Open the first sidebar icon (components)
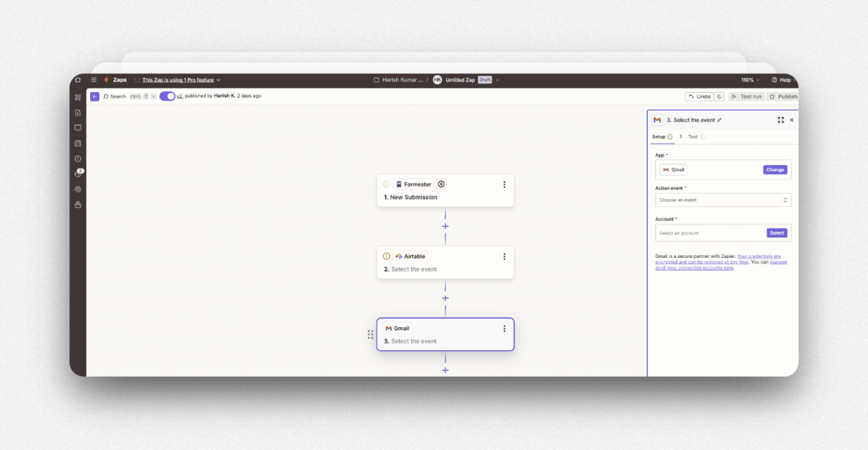Viewport: 868px width, 450px height. pyautogui.click(x=78, y=97)
